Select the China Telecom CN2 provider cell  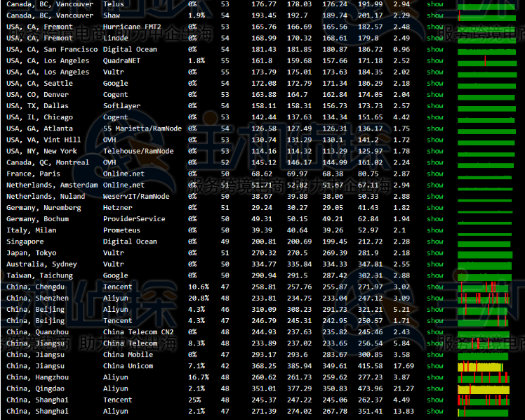(138, 332)
